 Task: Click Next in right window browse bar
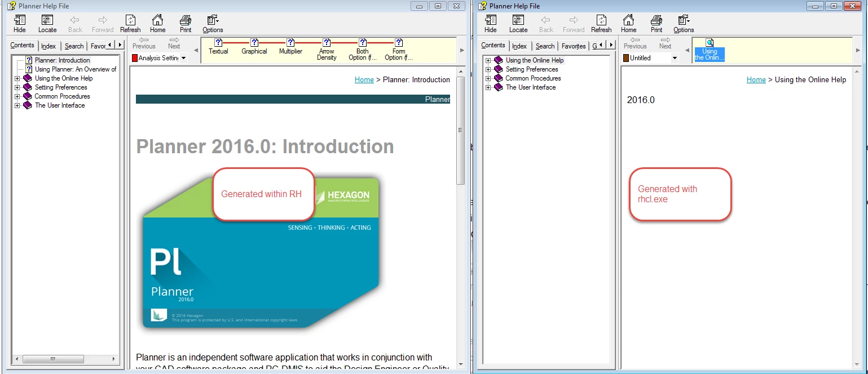666,43
